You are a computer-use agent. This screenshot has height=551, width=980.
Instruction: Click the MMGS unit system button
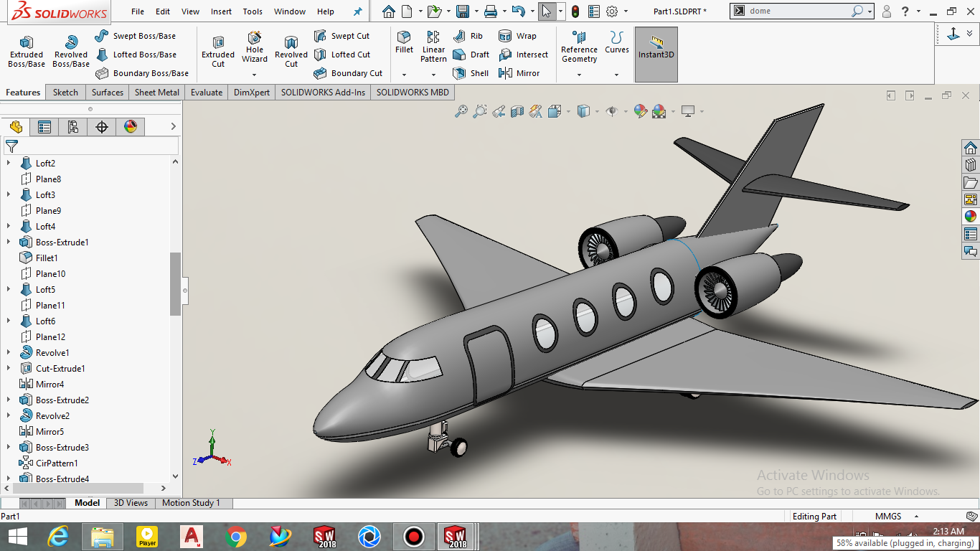[887, 517]
